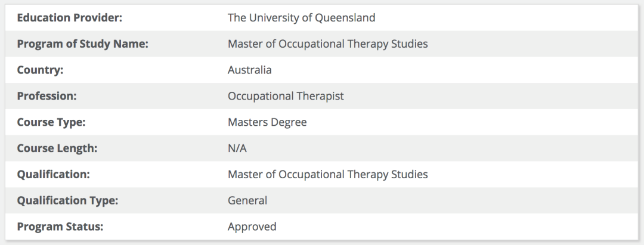Click the "Qualification Type:" label
This screenshot has width=644, height=245.
[x=67, y=201]
